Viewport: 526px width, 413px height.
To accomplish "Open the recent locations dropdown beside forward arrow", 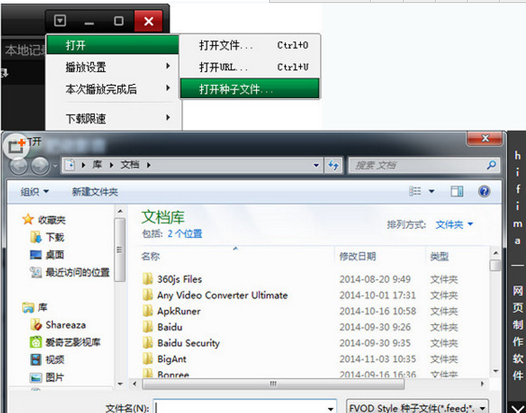I will click(55, 166).
